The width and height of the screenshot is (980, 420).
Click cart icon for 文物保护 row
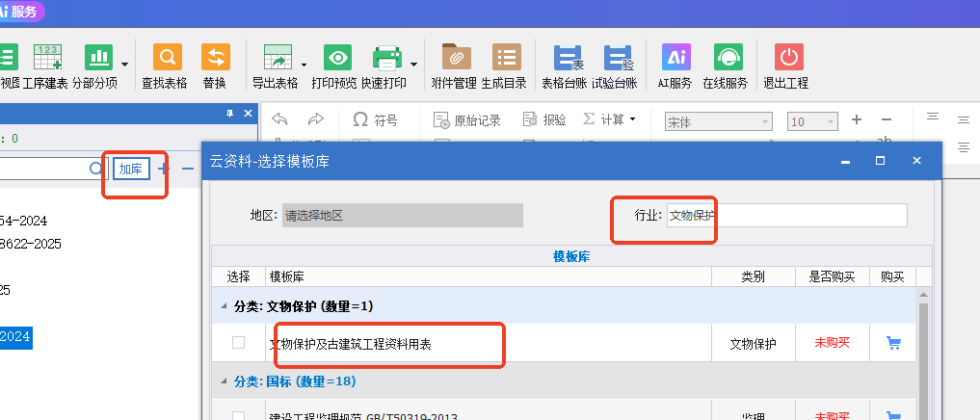coord(893,343)
